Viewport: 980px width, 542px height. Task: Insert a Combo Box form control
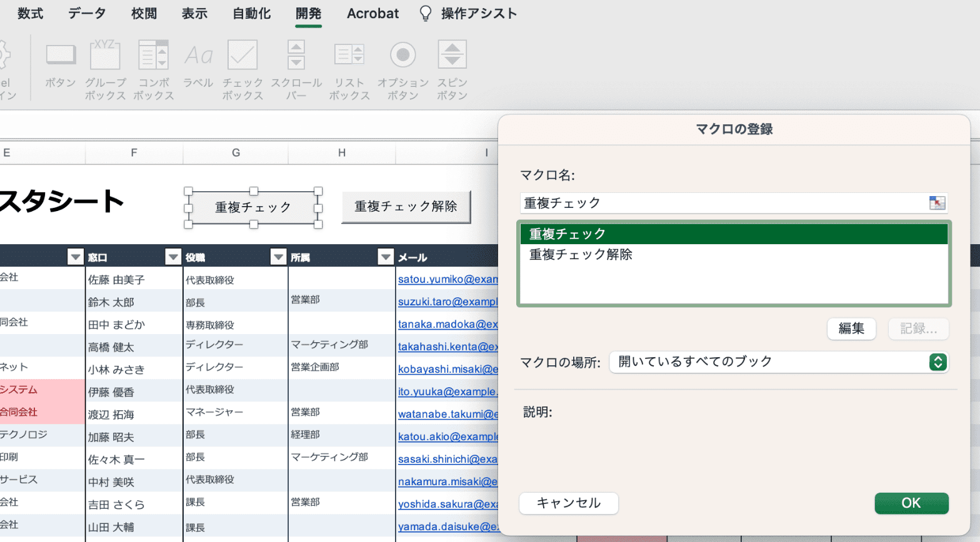click(153, 69)
